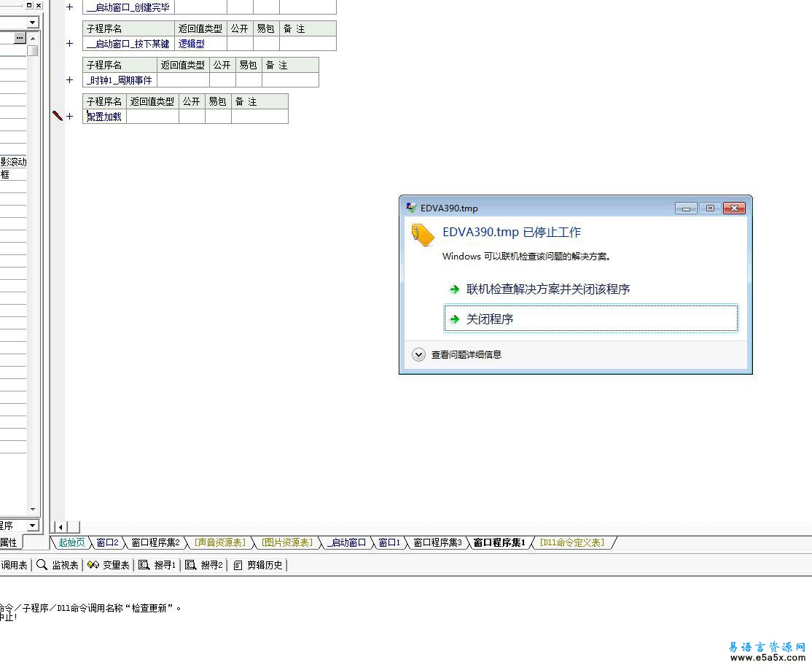The width and height of the screenshot is (812, 667).
Task: Close the EDVA390.tmp dialog with red X
Action: 734,208
